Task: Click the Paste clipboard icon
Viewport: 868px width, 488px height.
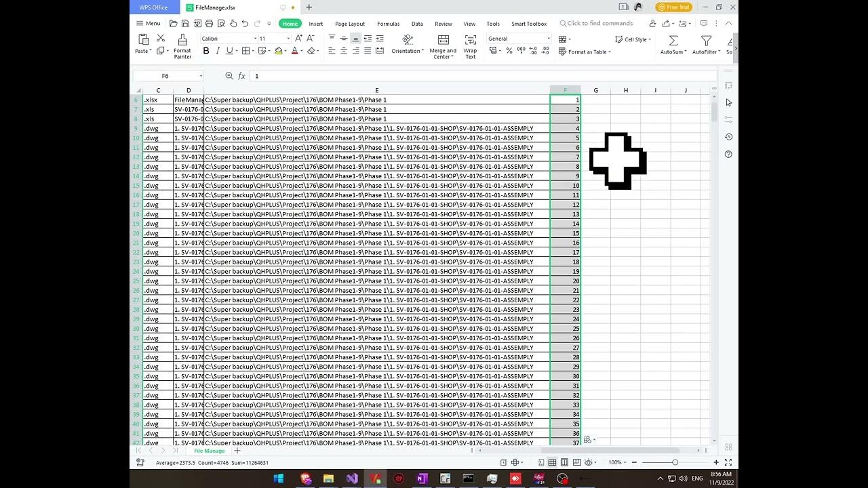Action: 143,39
